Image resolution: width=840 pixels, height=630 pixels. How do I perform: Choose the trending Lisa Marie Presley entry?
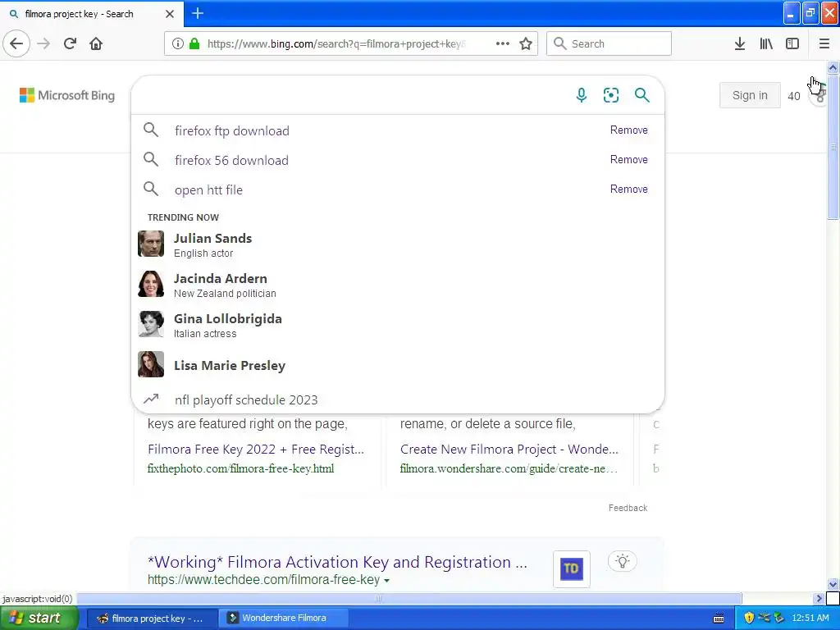[398, 365]
